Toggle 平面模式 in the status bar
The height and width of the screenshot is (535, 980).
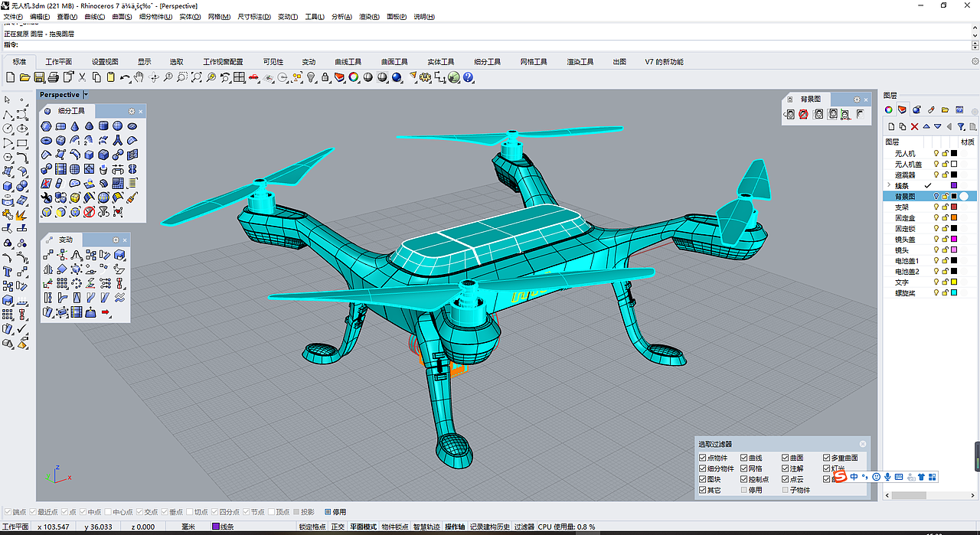363,527
